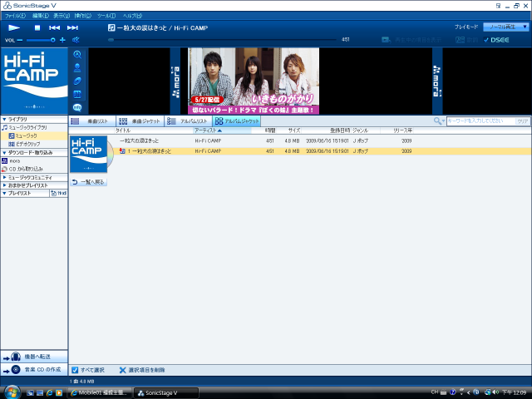Click the Hi-Fi CAMP album thumbnail

point(89,154)
